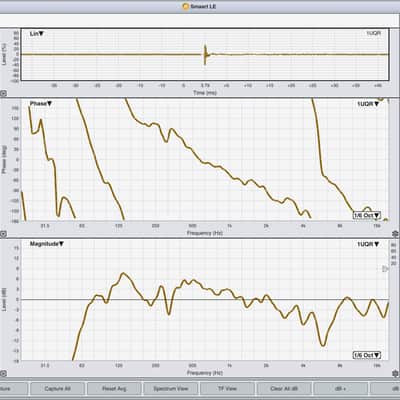Screen dimensions: 400x400
Task: Toggle the small button at Magnitude plot's bottom-left
Action: coord(3,374)
